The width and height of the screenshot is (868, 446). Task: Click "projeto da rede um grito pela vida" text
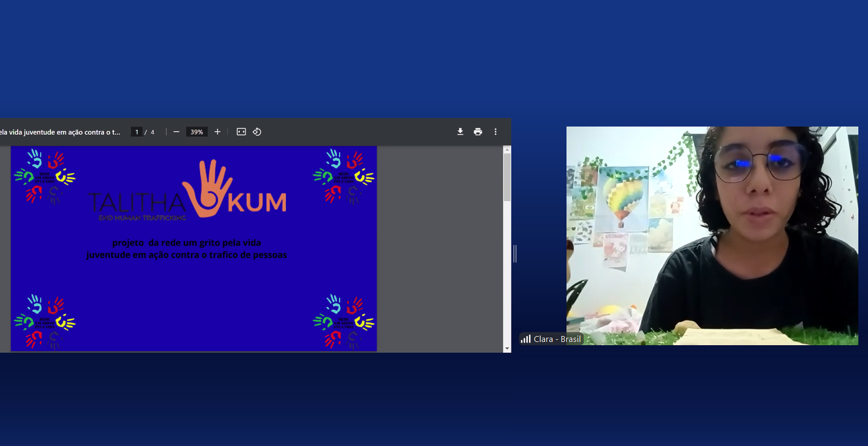(187, 243)
